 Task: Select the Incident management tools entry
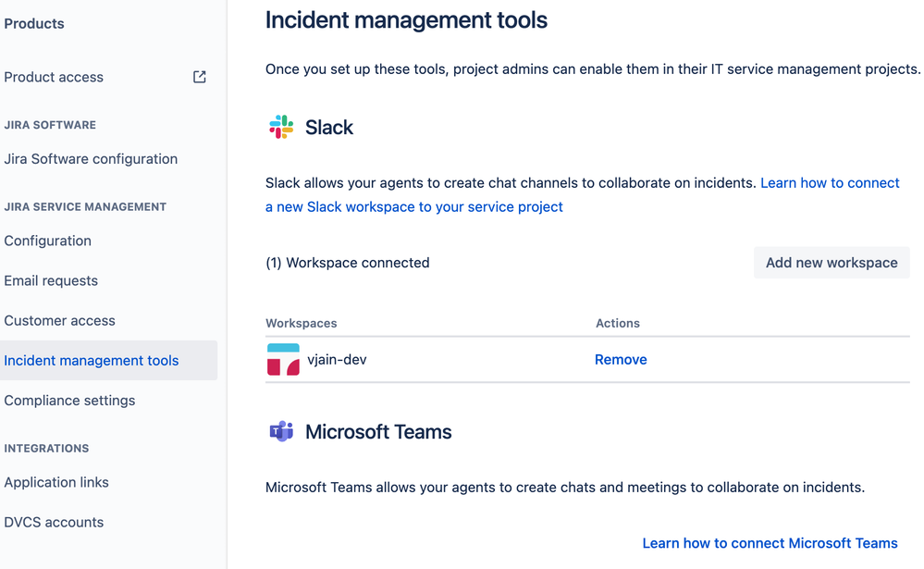click(91, 360)
